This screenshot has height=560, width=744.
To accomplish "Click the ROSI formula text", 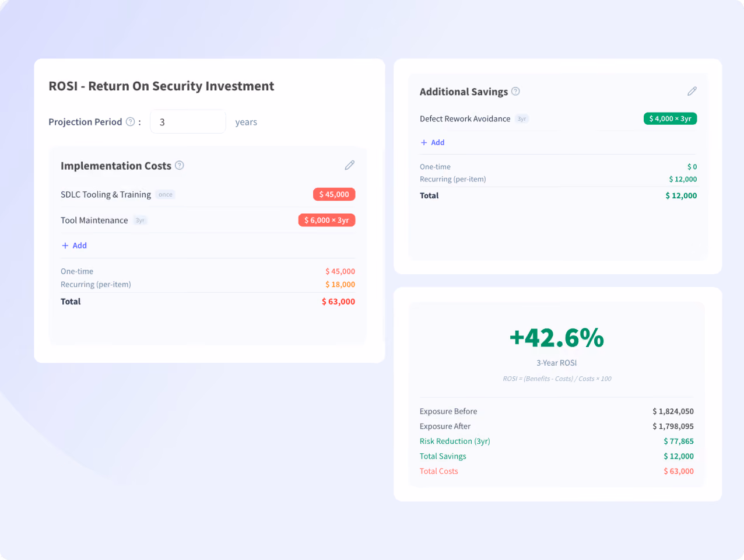I will click(557, 379).
